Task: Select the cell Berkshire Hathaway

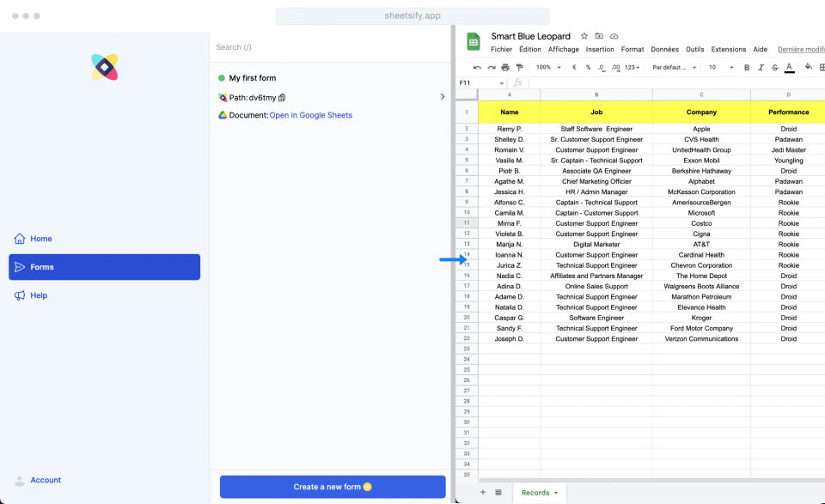Action: point(701,171)
